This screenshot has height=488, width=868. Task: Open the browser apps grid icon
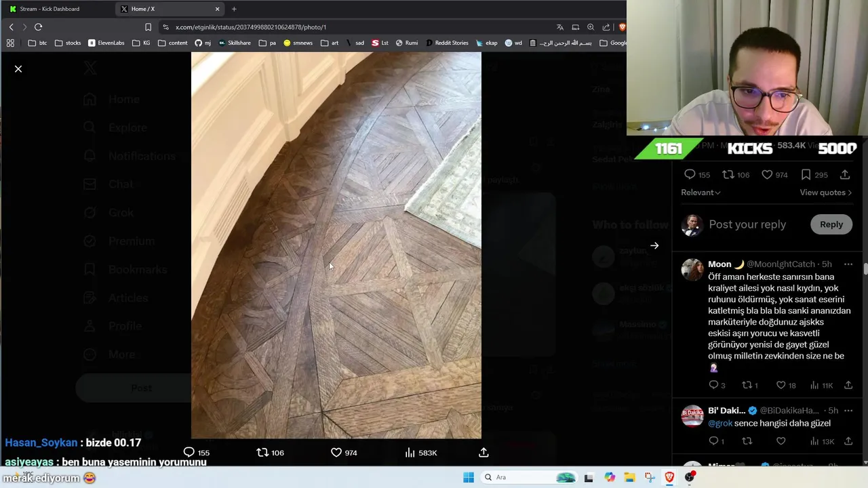point(10,43)
